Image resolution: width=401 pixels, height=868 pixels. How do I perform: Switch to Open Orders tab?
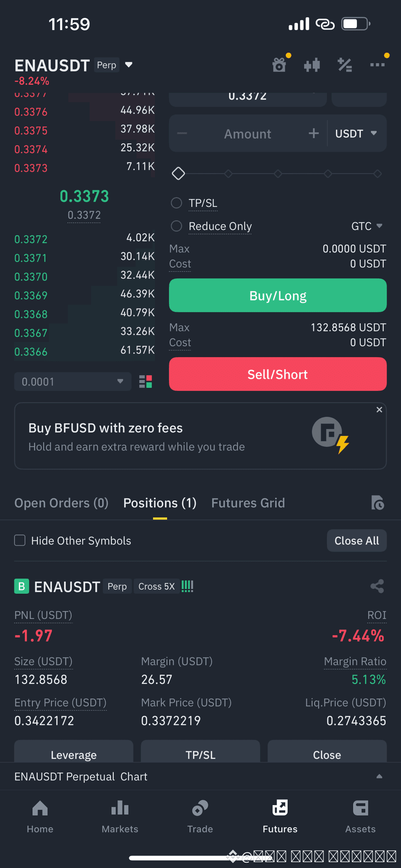point(62,503)
